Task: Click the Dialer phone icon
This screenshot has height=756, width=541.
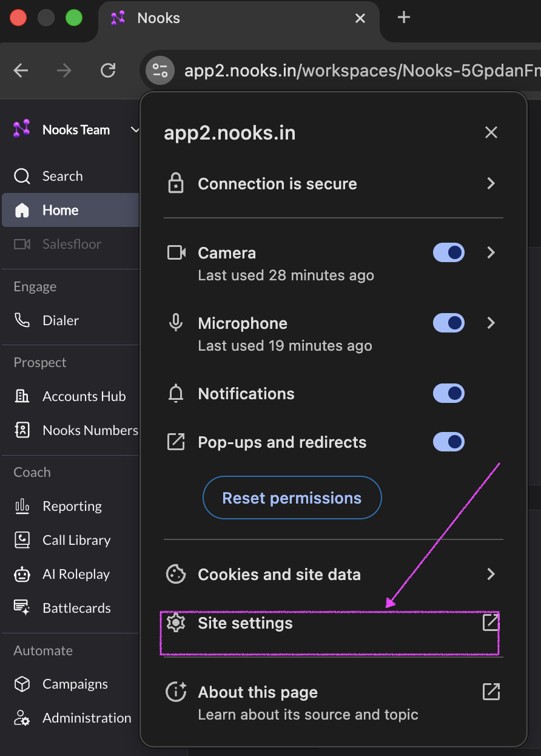Action: 22,320
